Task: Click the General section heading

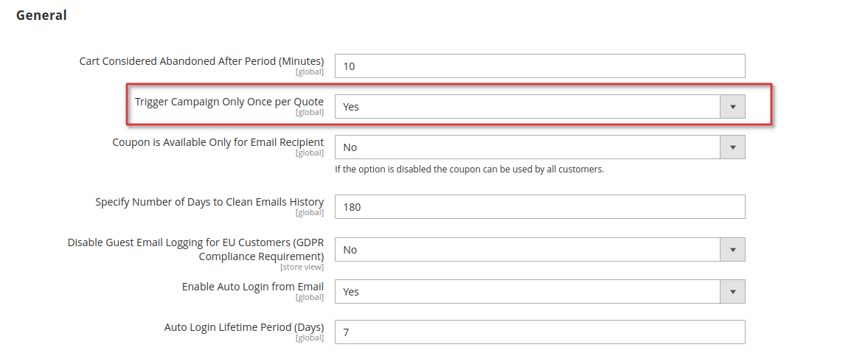Action: (x=41, y=15)
